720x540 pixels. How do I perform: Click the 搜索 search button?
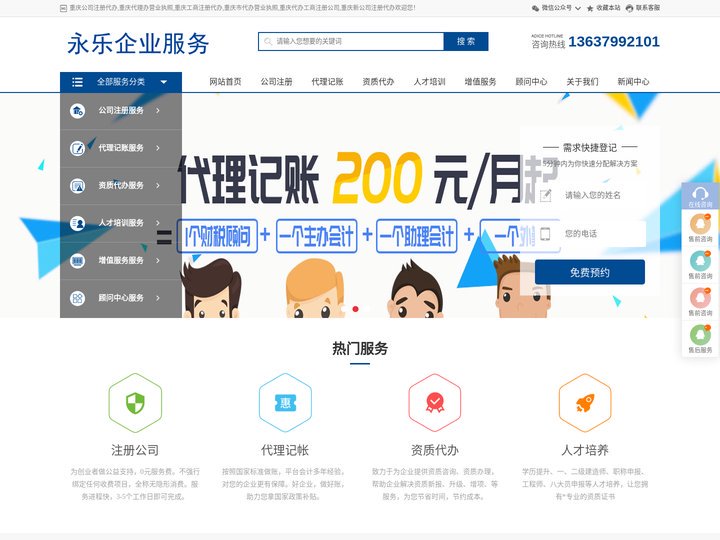point(466,41)
